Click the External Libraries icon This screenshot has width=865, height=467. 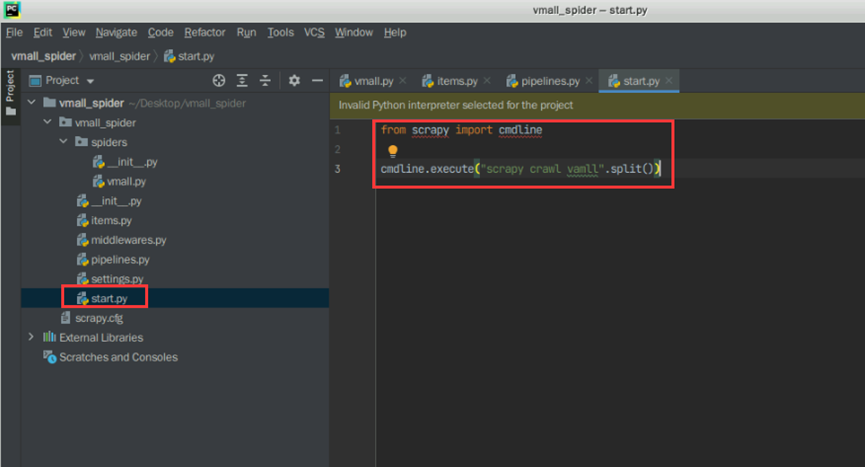(50, 337)
